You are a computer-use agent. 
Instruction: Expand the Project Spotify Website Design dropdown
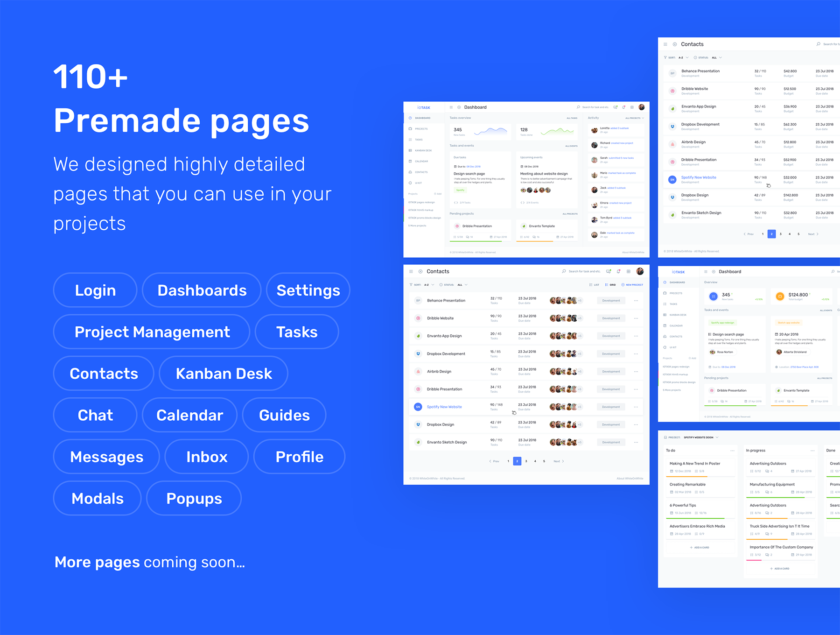[x=717, y=437]
